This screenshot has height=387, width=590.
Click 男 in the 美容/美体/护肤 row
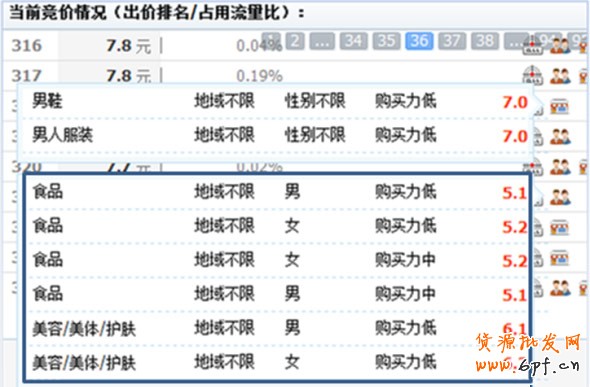click(292, 328)
